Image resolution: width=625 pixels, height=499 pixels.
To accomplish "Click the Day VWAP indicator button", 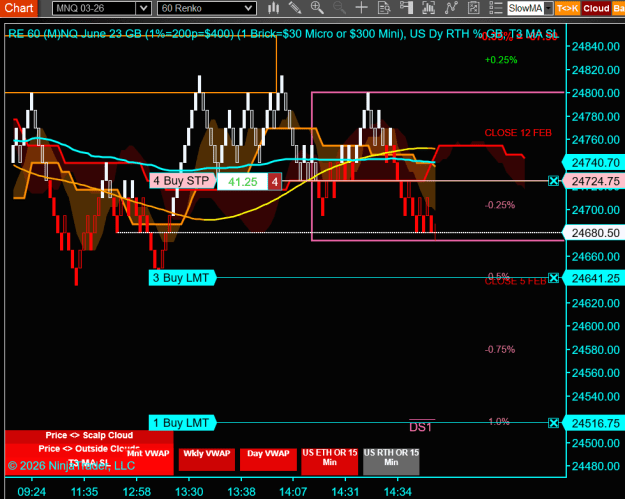I will (268, 459).
